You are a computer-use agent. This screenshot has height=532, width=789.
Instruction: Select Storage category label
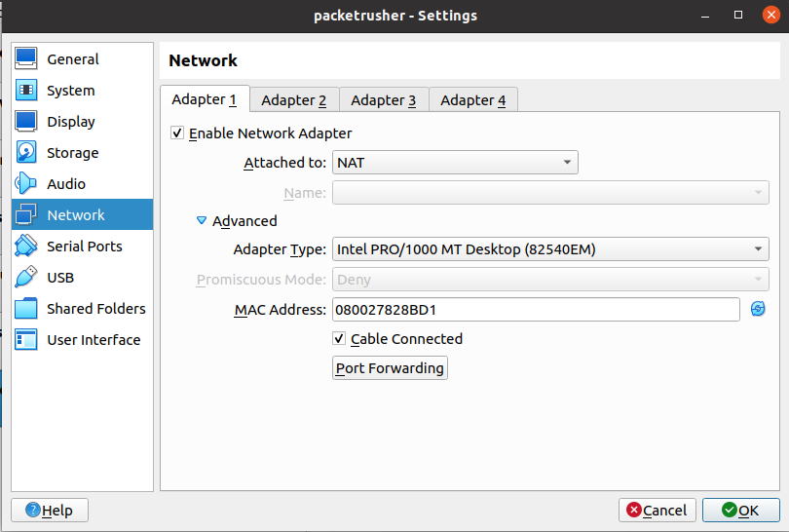pyautogui.click(x=73, y=153)
